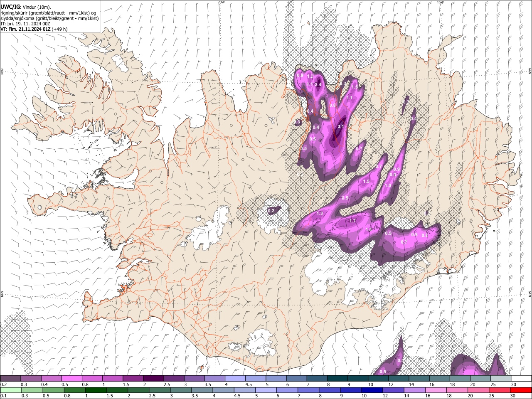Click the '0.1' label in bottom legend row
This screenshot has width=532, height=399.
(x=3, y=396)
